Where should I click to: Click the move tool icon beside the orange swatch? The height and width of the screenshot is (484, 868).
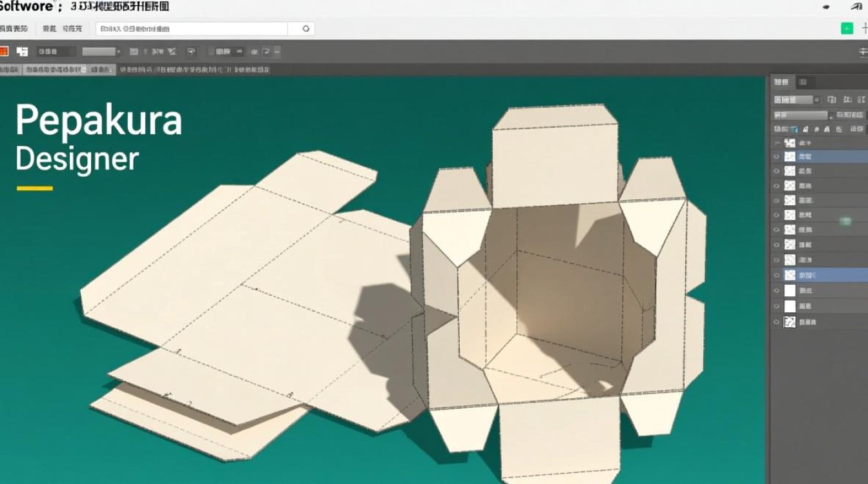(21, 52)
